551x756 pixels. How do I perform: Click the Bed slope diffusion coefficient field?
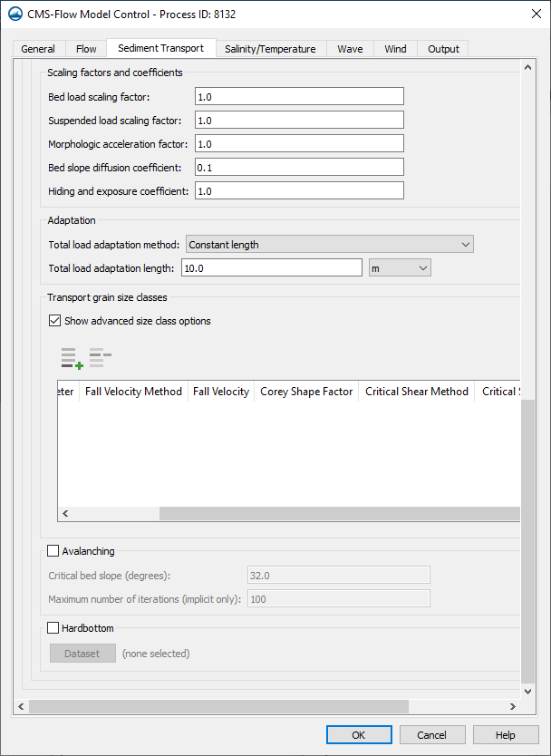(299, 168)
